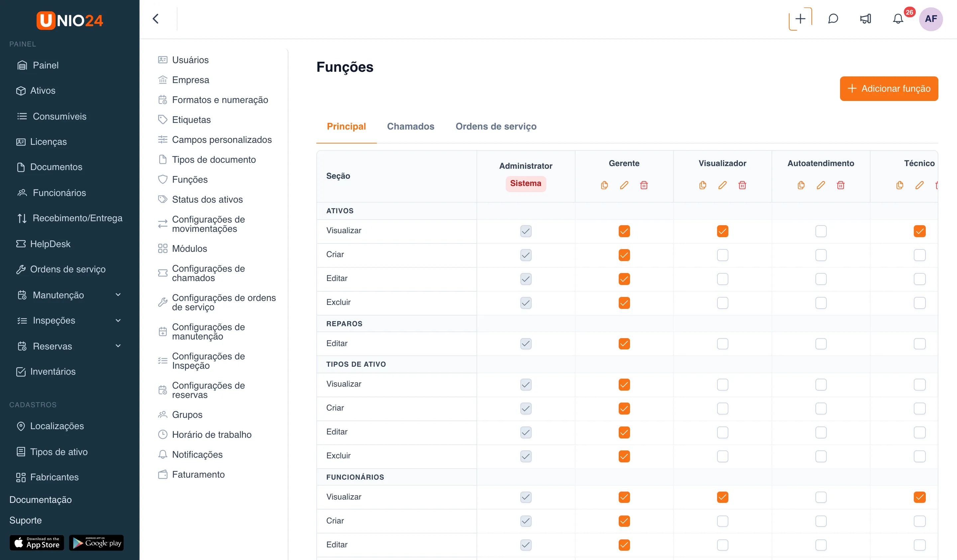957x560 pixels.
Task: Click the App Store download badge
Action: [37, 542]
